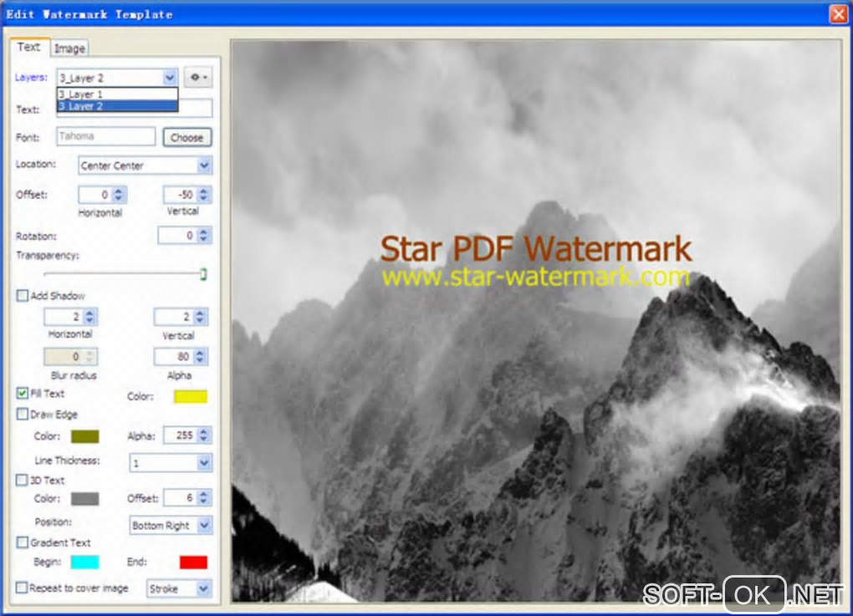Select 3_Layer 2 from the list
Screen dimensions: 853x616
118,106
